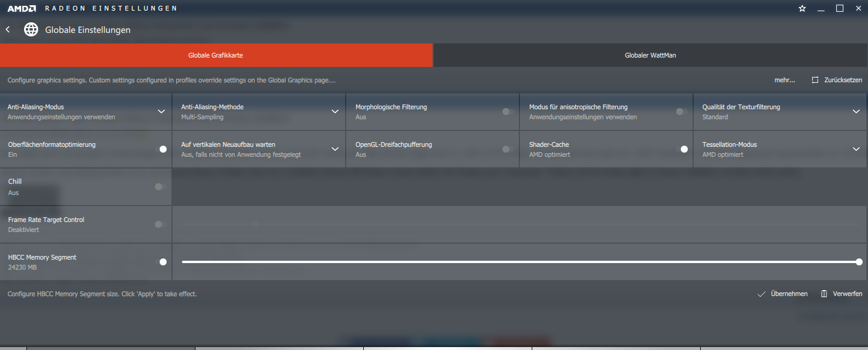Click the Deaktiviert status text
This screenshot has width=868, height=350.
(23, 230)
